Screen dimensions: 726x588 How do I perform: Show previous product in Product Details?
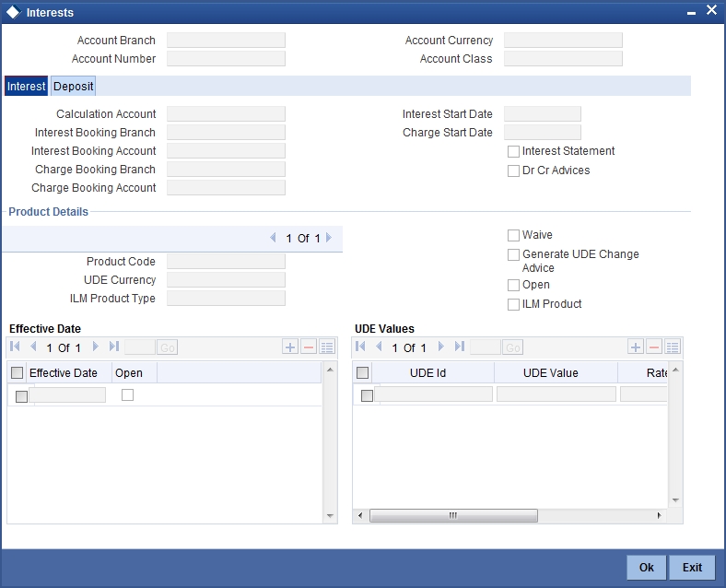click(x=274, y=238)
